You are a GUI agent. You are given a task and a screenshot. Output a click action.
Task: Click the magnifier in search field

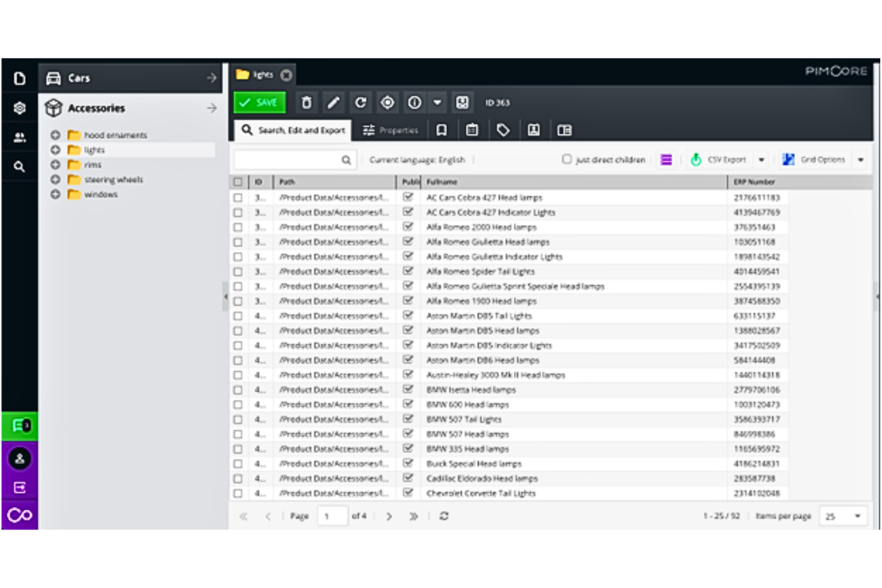tap(346, 160)
